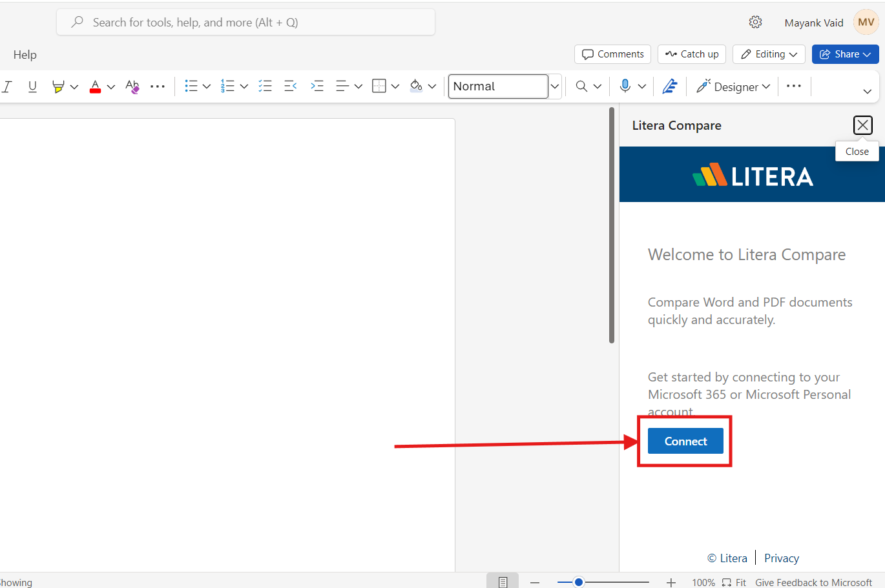
Task: Open the Litera Privacy link
Action: pyautogui.click(x=781, y=558)
